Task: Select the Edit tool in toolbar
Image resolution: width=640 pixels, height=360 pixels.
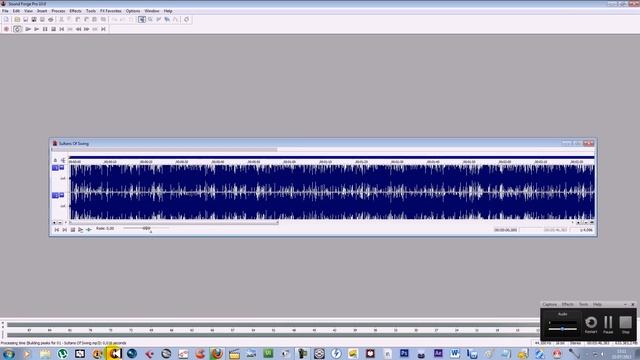Action: 142,20
